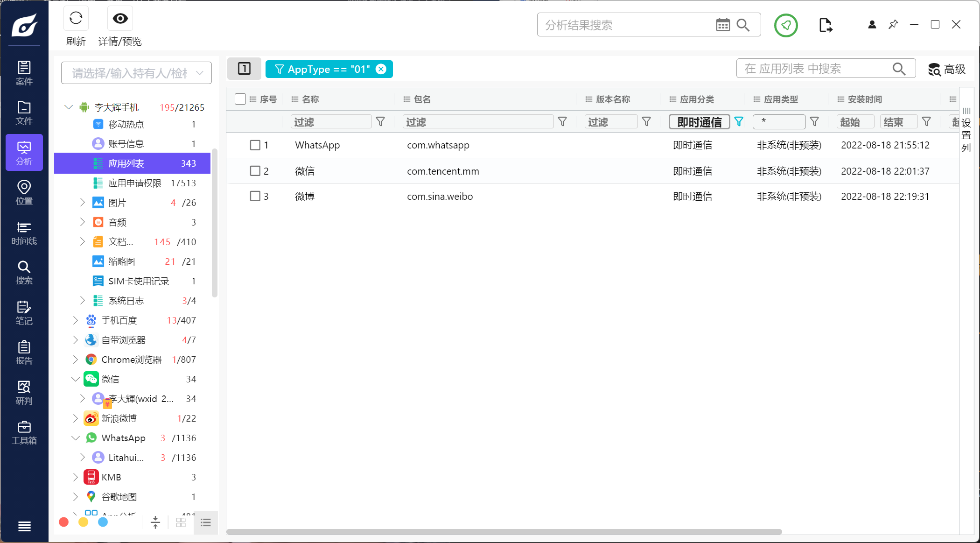This screenshot has width=980, height=543.
Task: Open Details/Preview (详情/预览) eye icon
Action: 120,19
